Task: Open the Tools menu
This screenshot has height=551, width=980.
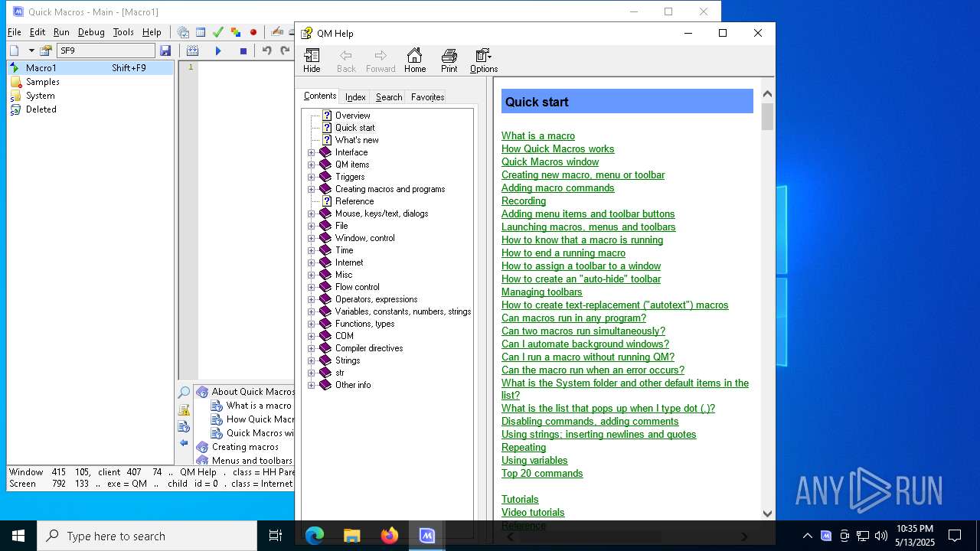Action: 123,32
